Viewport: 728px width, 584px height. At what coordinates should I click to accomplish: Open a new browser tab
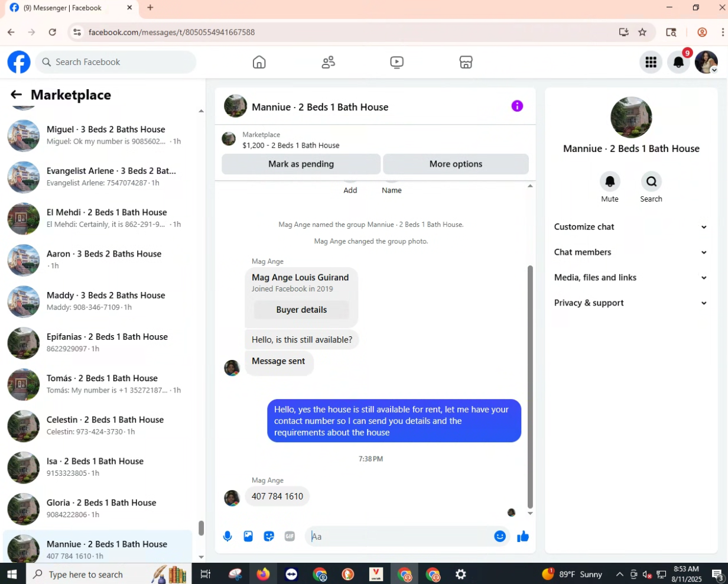[x=150, y=8]
